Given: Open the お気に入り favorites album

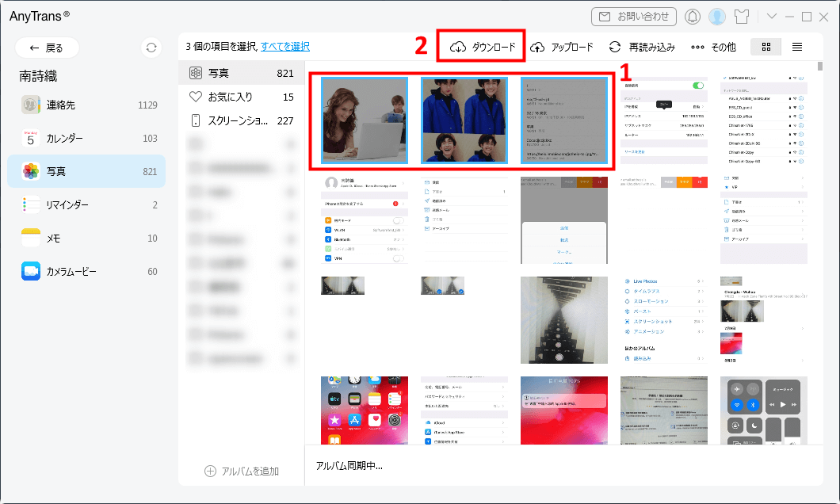Looking at the screenshot, I should point(241,97).
